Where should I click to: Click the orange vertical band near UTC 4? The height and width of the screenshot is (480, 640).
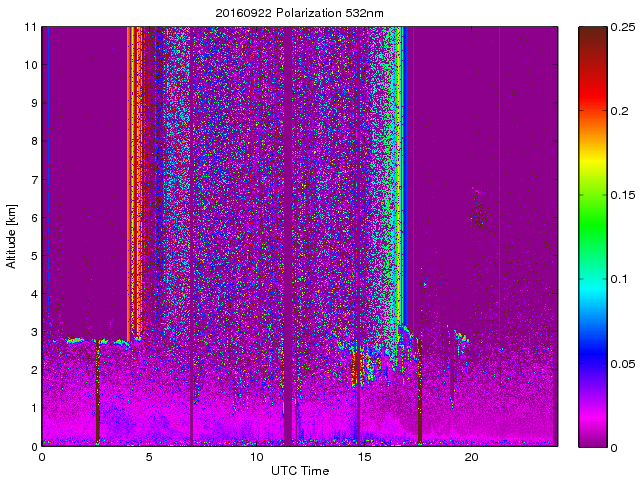pos(133,180)
